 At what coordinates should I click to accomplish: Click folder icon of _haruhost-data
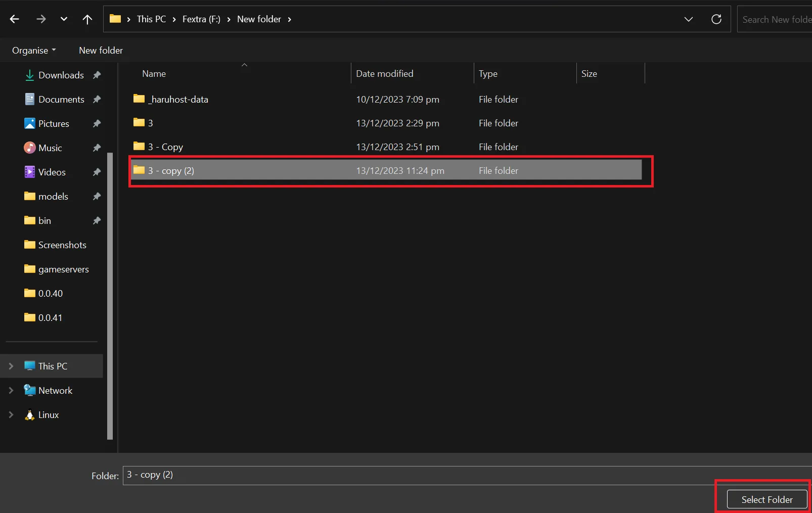point(139,99)
